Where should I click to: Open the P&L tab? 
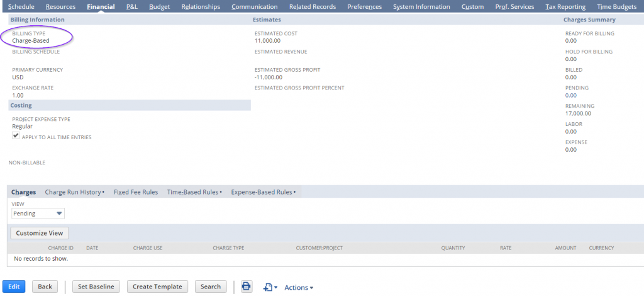[132, 7]
